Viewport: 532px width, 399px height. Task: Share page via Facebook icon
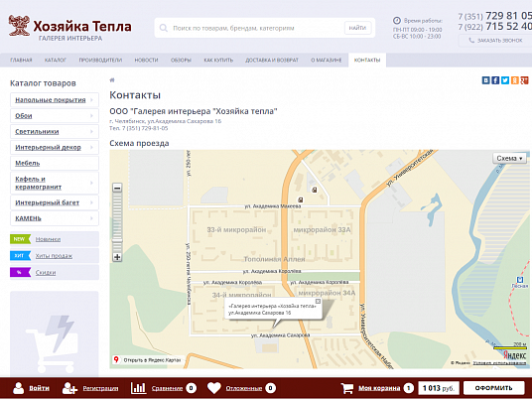(x=495, y=80)
